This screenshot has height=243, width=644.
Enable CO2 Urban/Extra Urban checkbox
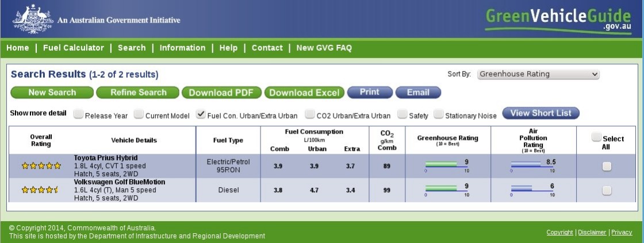tap(310, 114)
